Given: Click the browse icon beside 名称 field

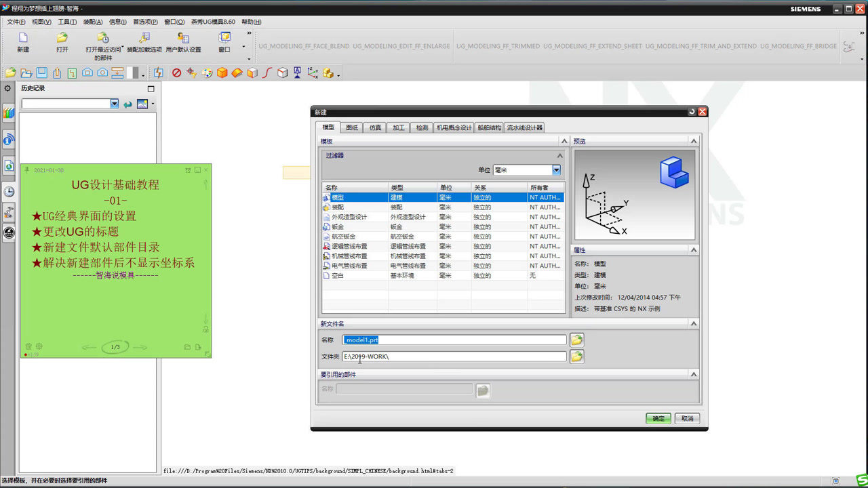Looking at the screenshot, I should pos(576,340).
